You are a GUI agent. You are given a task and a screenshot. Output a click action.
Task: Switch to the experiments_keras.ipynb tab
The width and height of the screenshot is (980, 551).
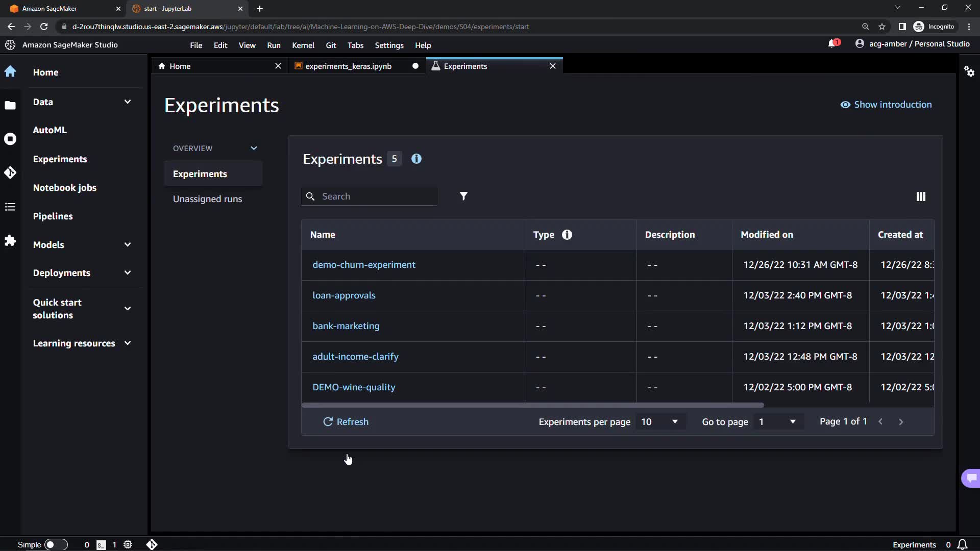click(x=348, y=66)
